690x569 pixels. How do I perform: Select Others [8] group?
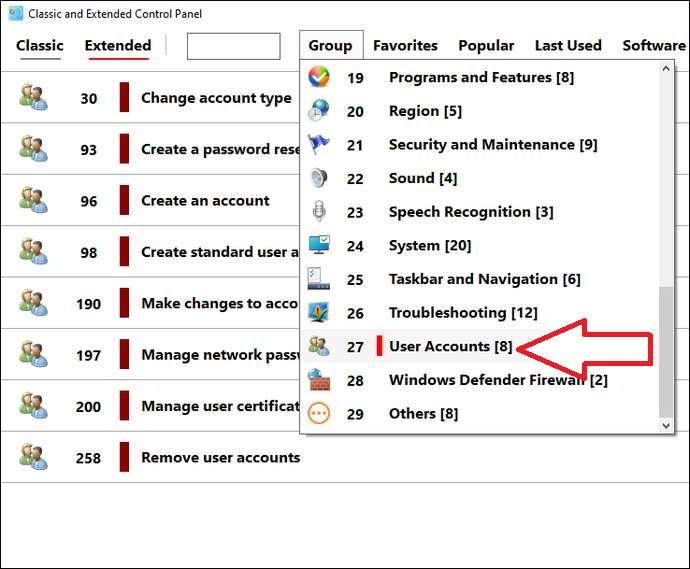[x=423, y=414]
